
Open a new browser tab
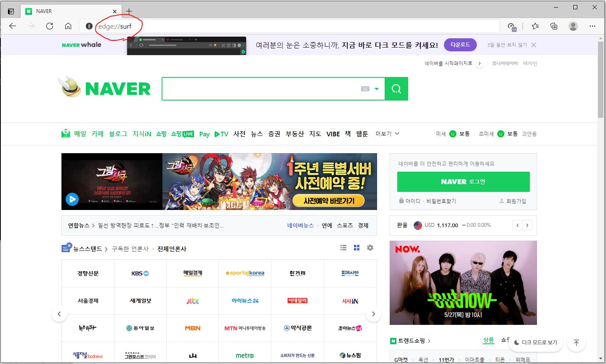click(129, 11)
